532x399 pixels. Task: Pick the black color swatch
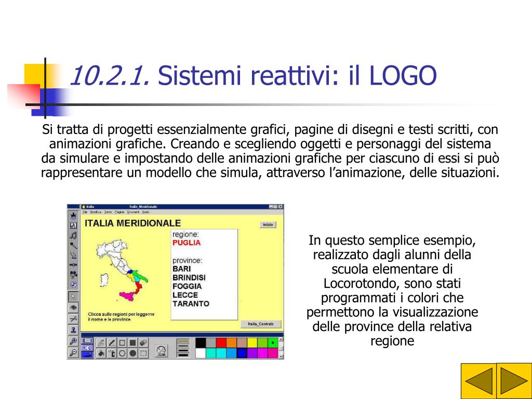point(201,343)
